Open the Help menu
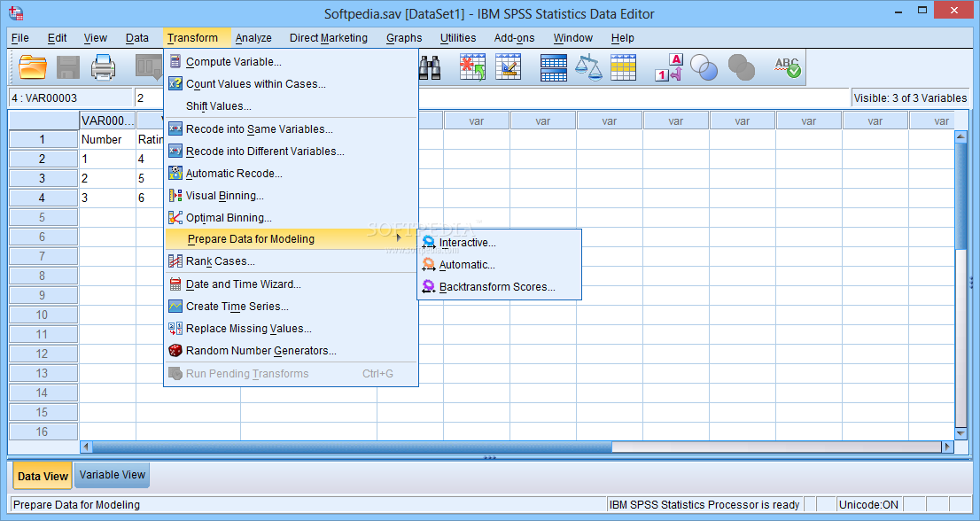The image size is (980, 521). coord(623,37)
